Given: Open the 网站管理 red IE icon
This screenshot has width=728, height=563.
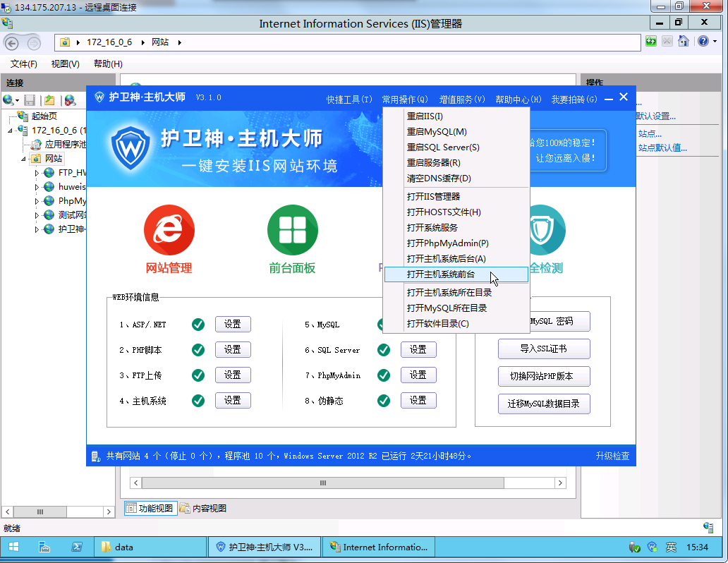Looking at the screenshot, I should 169,230.
